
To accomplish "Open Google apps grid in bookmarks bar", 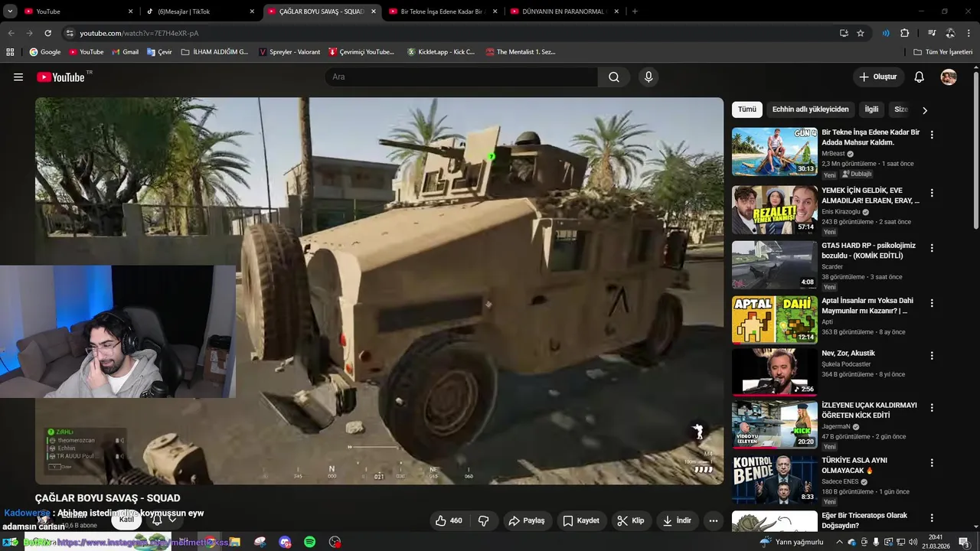I will pos(10,52).
